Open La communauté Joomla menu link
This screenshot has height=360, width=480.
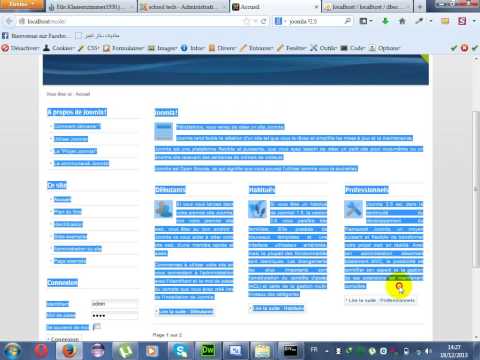[81, 163]
